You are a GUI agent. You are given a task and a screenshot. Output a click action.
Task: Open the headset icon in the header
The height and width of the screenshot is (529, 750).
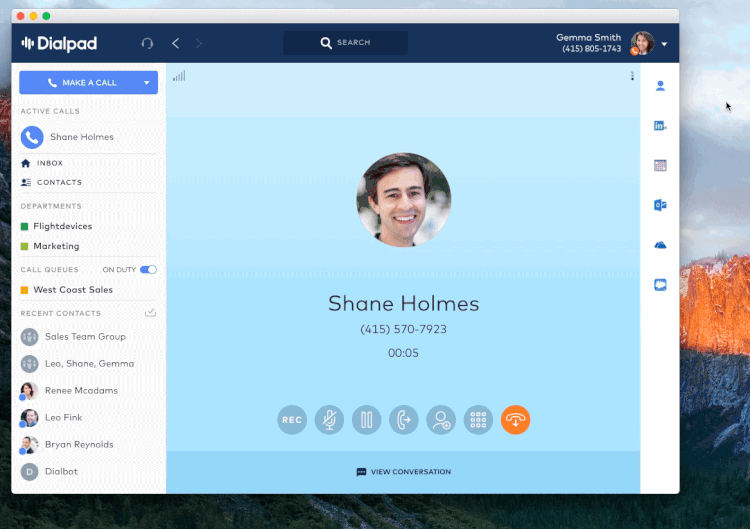coord(147,44)
